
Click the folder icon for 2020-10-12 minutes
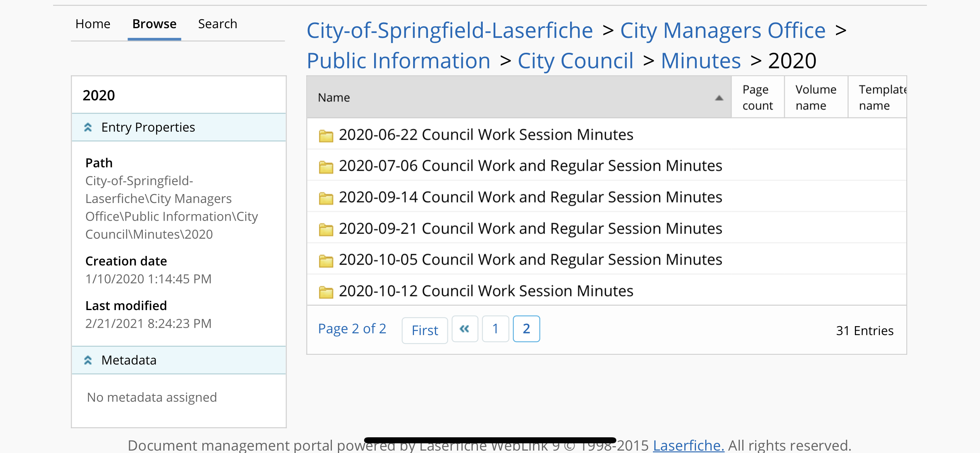click(326, 292)
